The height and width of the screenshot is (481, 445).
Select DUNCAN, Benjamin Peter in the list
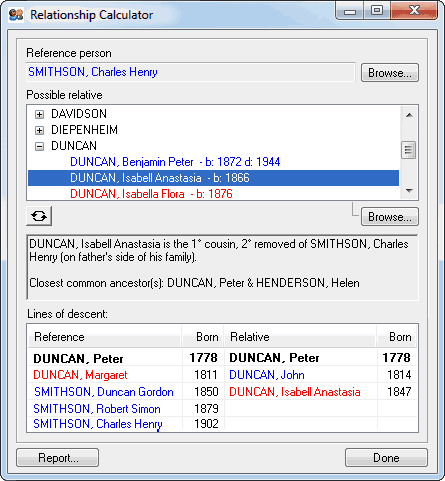175,162
